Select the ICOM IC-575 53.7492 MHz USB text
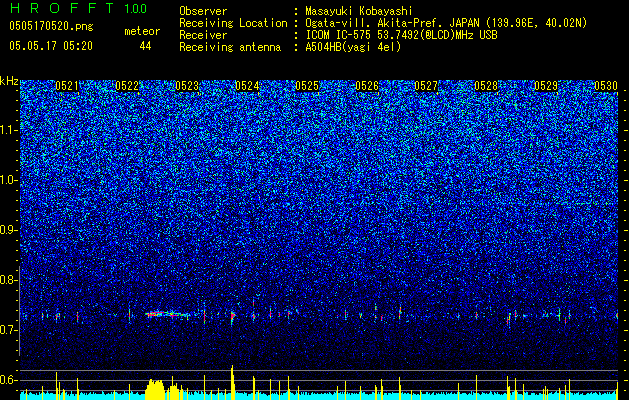 pos(401,35)
